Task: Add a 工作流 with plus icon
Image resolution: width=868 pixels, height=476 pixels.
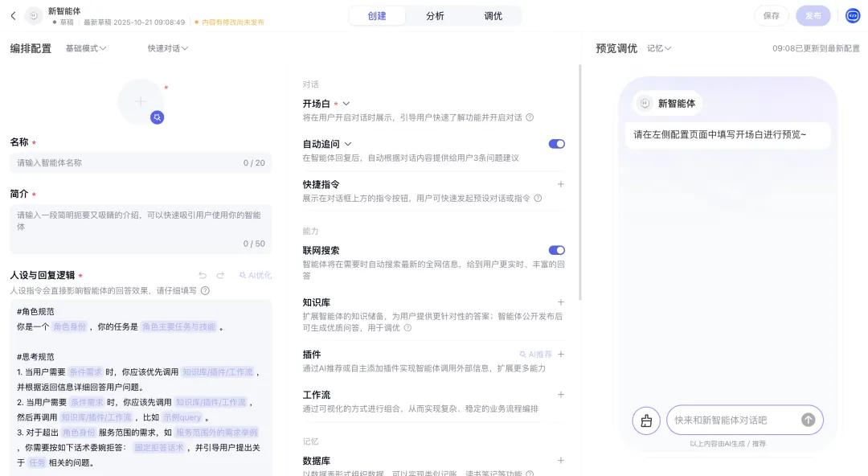Action: click(x=561, y=395)
